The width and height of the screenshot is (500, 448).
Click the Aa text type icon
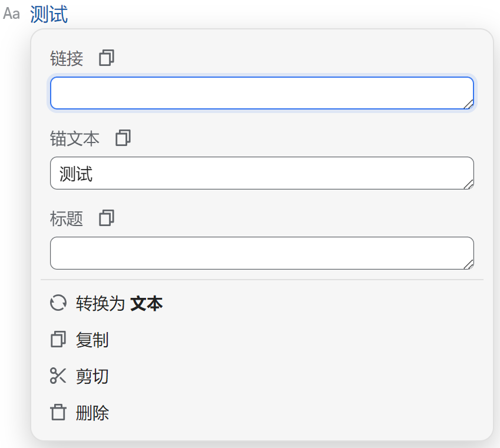[x=12, y=14]
